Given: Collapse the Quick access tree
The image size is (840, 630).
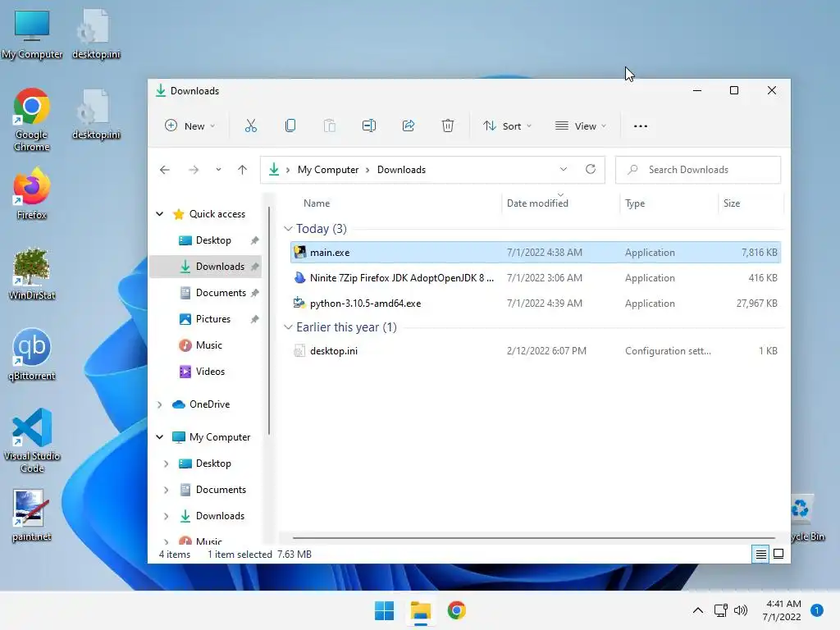Looking at the screenshot, I should tap(160, 214).
